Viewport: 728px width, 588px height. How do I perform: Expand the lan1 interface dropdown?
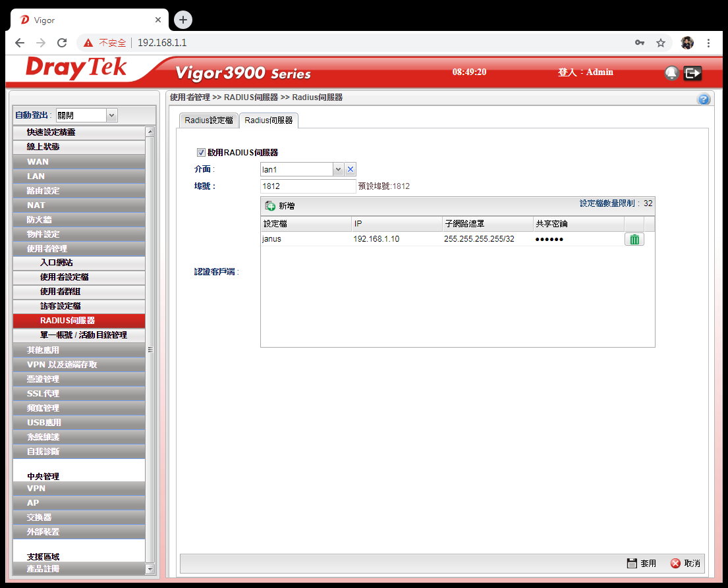[338, 170]
